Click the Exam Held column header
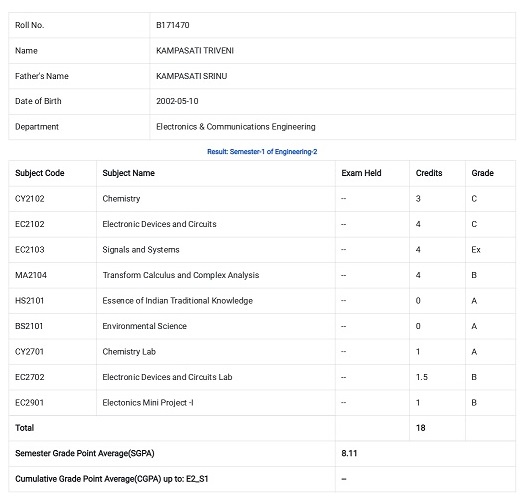The height and width of the screenshot is (496, 520). click(x=361, y=173)
